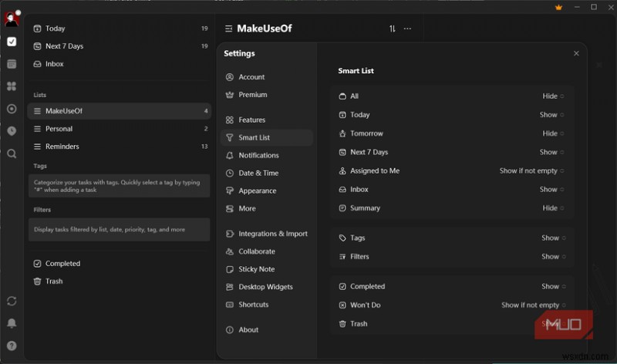Open the Search magnifier sidebar icon
The width and height of the screenshot is (617, 364).
pyautogui.click(x=12, y=153)
